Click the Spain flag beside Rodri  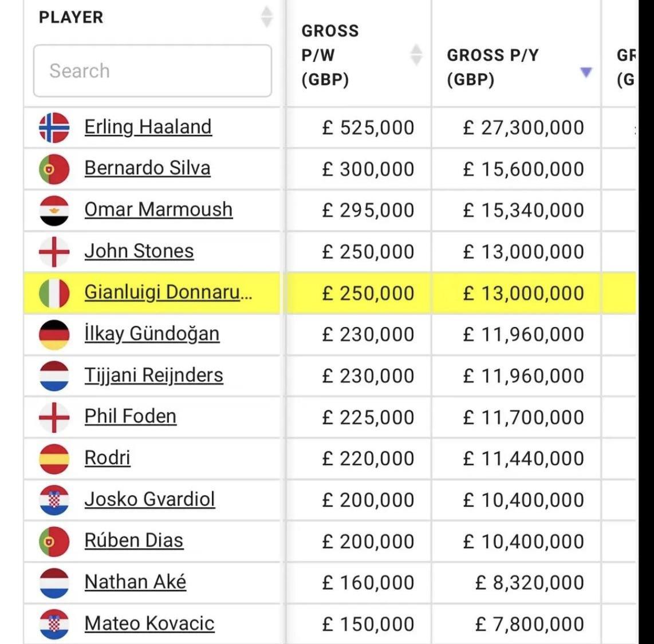coord(54,459)
